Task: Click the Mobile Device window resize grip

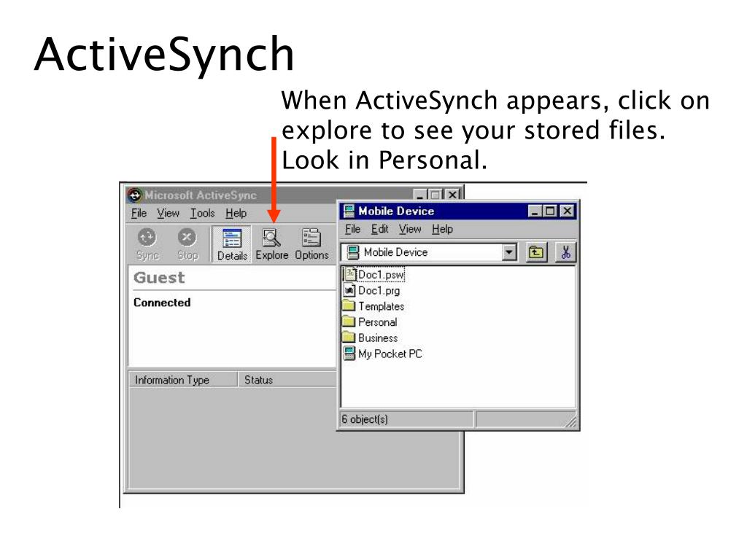Action: [571, 422]
